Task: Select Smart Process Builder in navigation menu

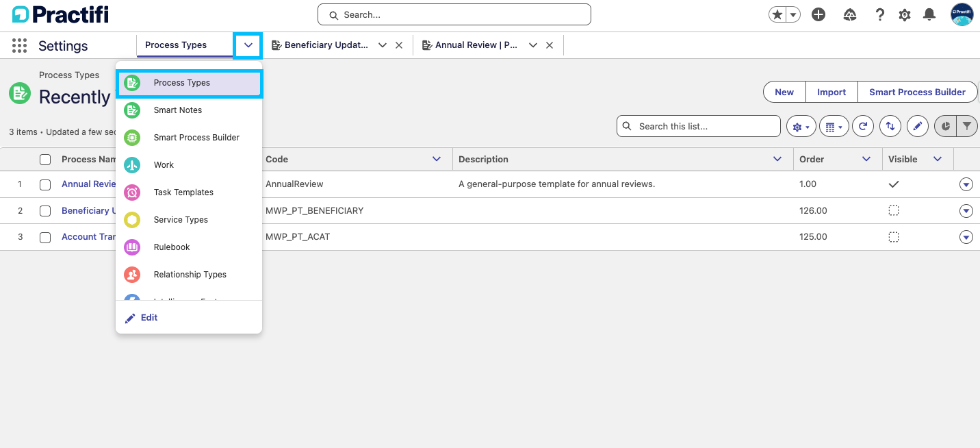Action: pos(189,138)
